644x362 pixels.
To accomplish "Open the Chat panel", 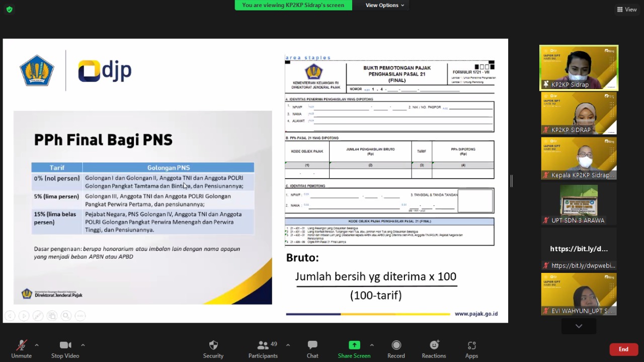I will (x=312, y=349).
